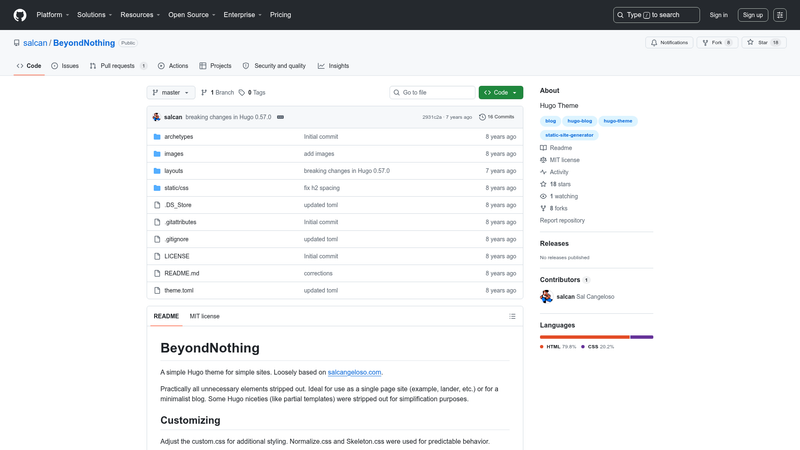The image size is (800, 450).
Task: Click the eye icon next to 1 watching
Action: point(543,196)
